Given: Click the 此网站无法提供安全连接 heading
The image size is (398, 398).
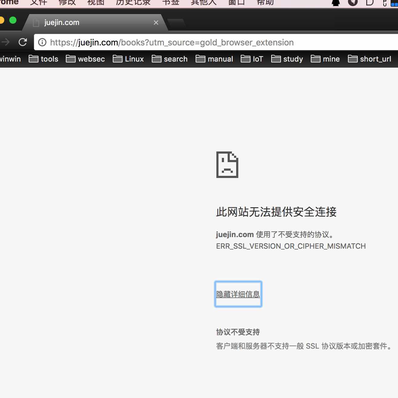Looking at the screenshot, I should (x=276, y=212).
